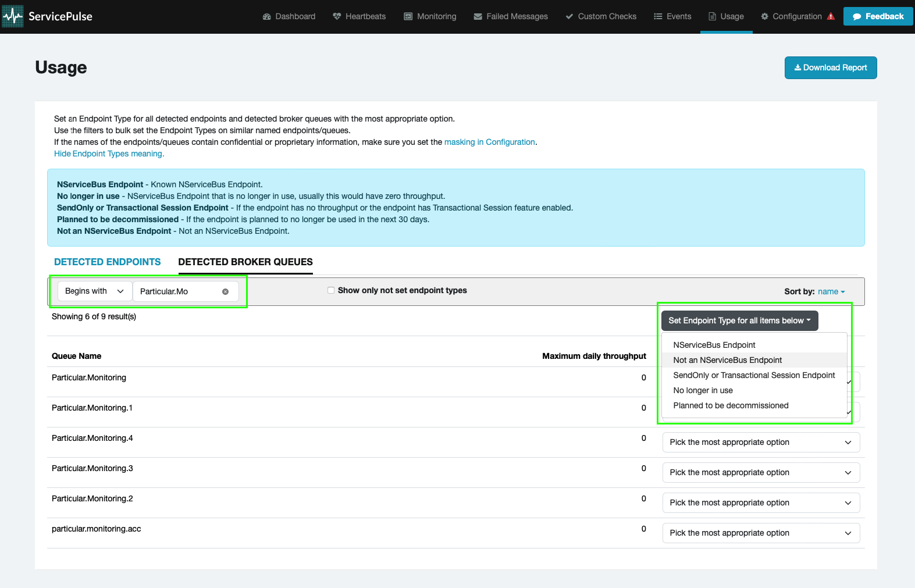Open the Configuration page
The image size is (915, 588).
click(791, 16)
